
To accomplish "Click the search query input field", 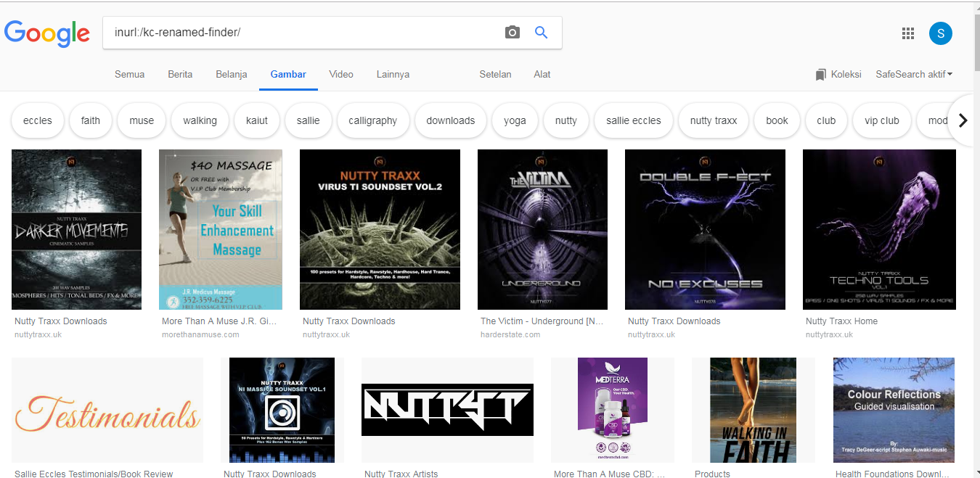I will (x=305, y=33).
